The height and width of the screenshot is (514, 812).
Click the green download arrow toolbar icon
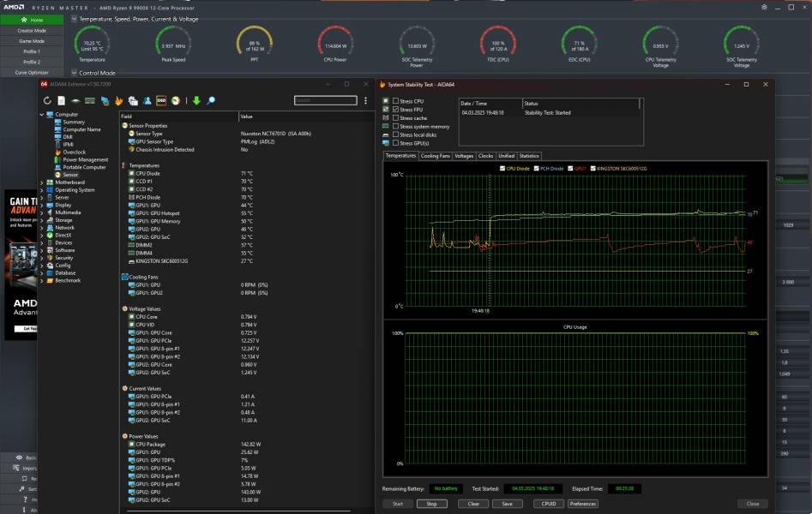coord(196,100)
